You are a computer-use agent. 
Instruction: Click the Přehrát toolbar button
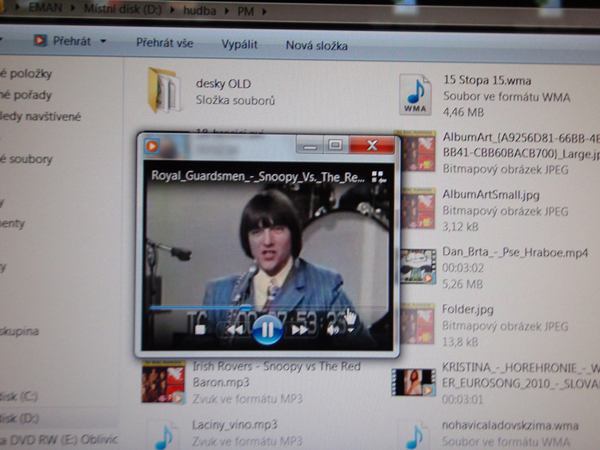(63, 41)
